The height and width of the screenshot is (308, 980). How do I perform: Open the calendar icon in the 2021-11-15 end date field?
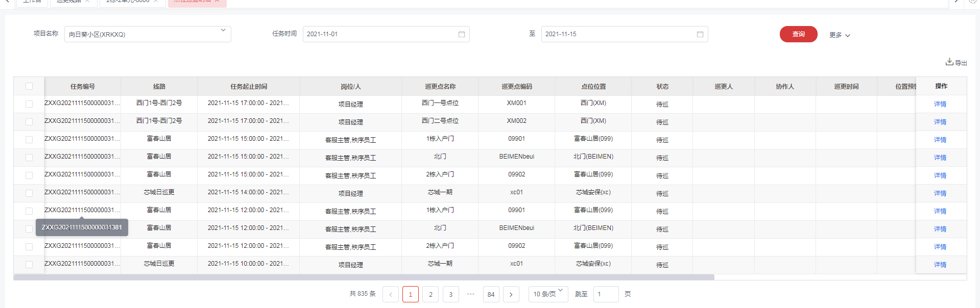tap(700, 34)
